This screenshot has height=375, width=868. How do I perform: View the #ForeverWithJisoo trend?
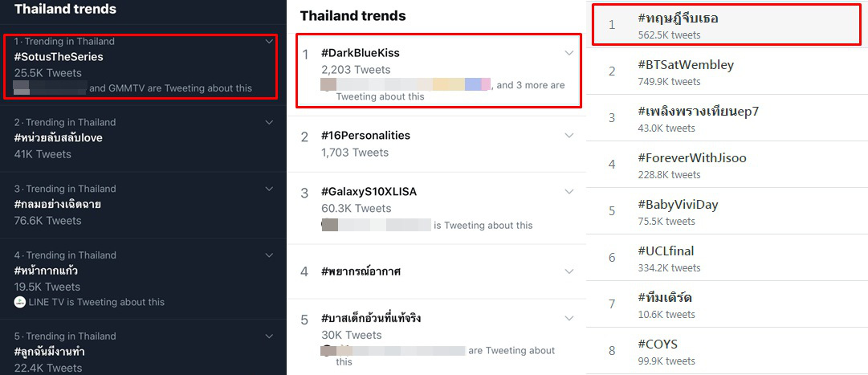tap(691, 158)
